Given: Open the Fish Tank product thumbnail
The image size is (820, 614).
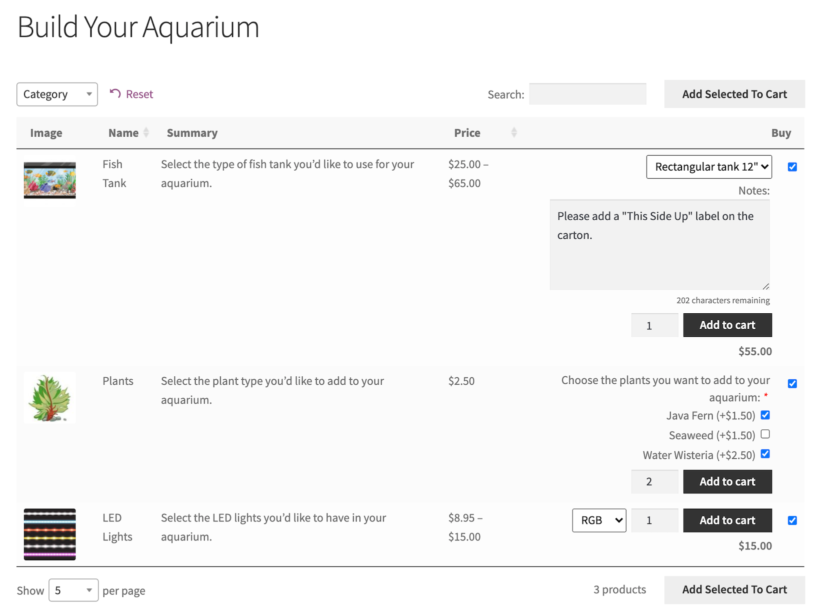Looking at the screenshot, I should coord(49,180).
